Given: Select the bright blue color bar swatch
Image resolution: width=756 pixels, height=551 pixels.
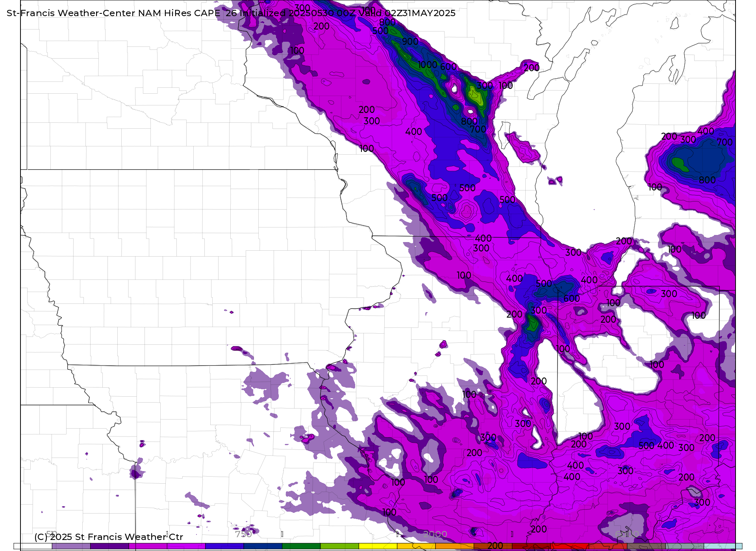Looking at the screenshot, I should point(224,546).
